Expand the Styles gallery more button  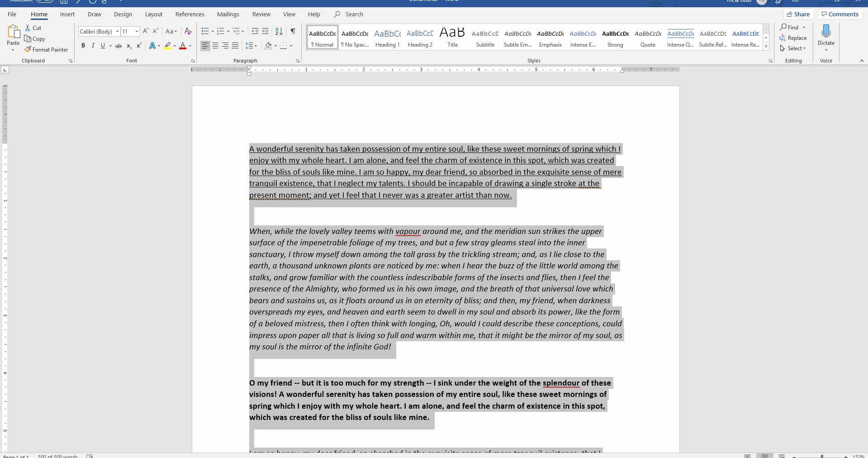[766, 46]
